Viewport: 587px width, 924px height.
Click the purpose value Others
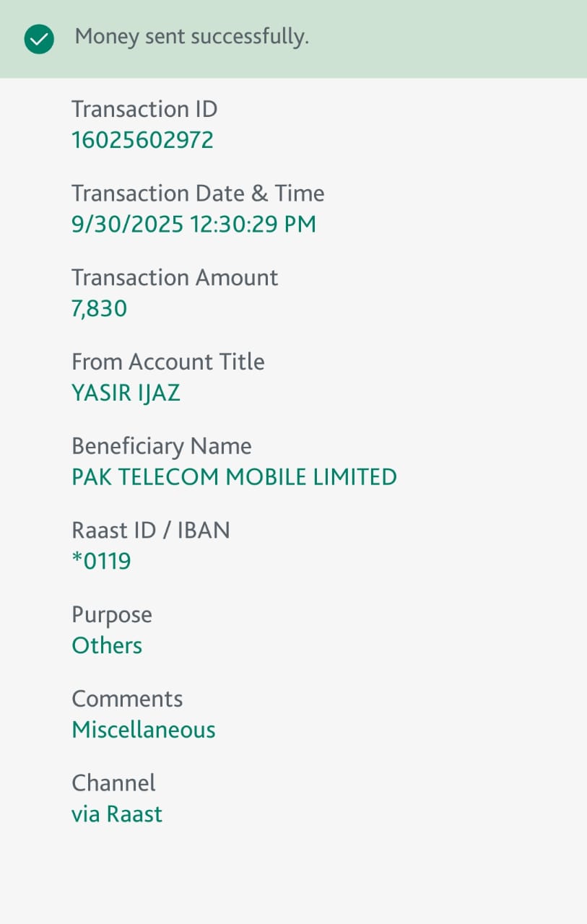pyautogui.click(x=107, y=645)
